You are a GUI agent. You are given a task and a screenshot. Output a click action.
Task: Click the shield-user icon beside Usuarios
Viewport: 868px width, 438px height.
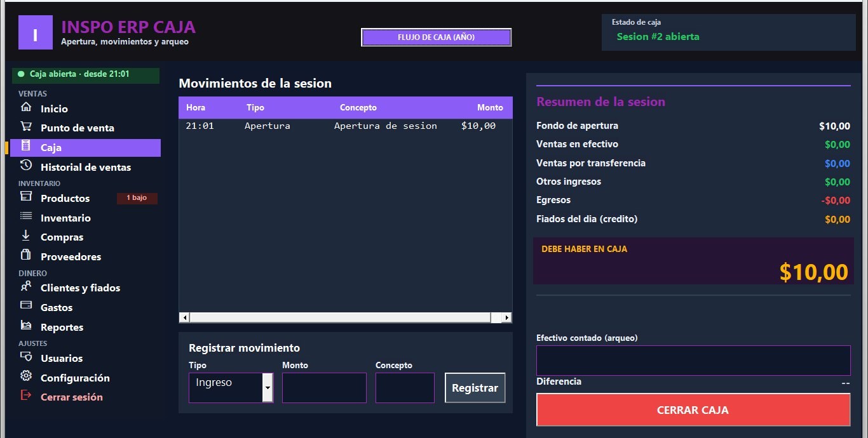tap(25, 357)
